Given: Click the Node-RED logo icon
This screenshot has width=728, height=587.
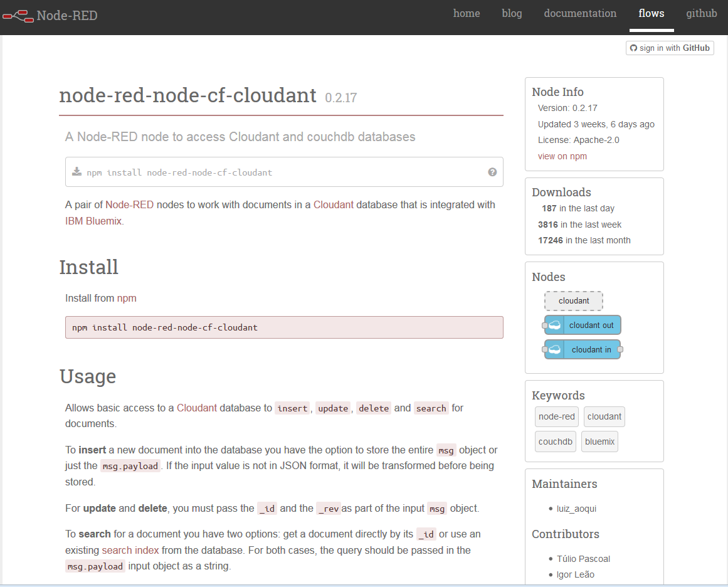Looking at the screenshot, I should click(x=18, y=16).
